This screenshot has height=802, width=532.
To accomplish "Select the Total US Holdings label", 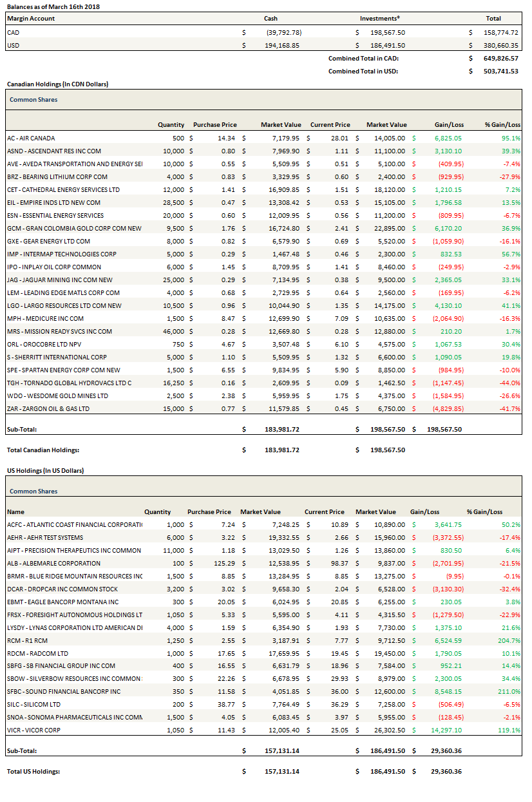I will (x=33, y=771).
